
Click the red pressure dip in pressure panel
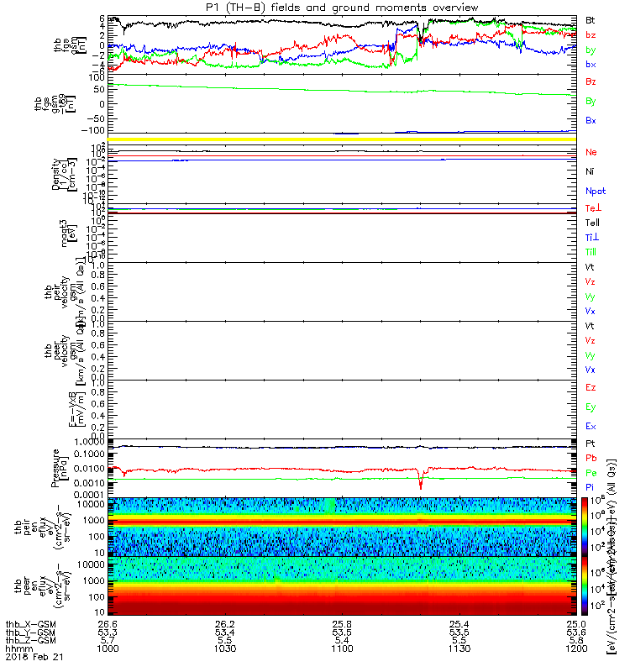421,480
